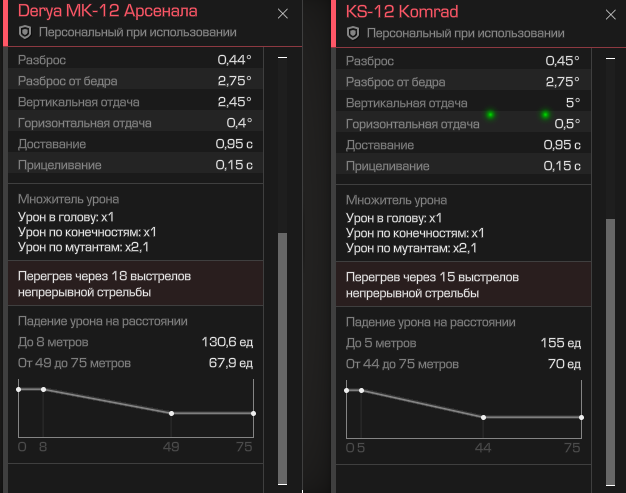Select the 44 meter point on Komrad graph
The image size is (626, 493).
pos(483,417)
